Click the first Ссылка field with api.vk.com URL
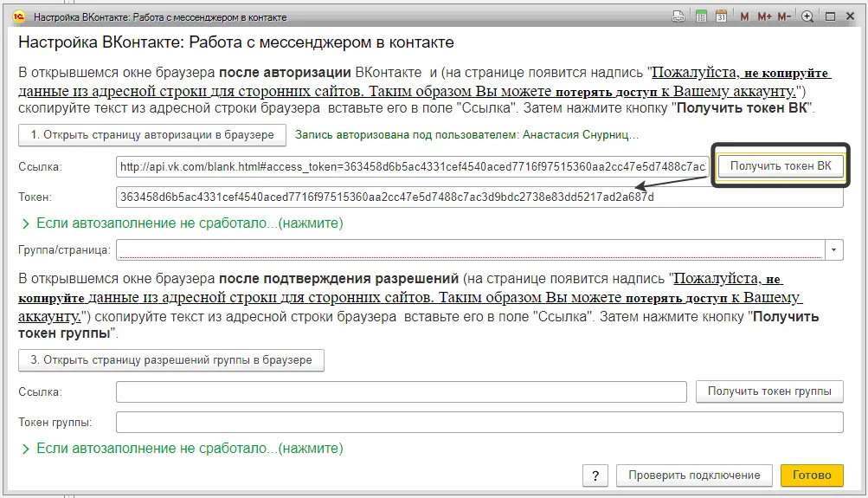Screen dimensions: 868x498 coord(413,166)
